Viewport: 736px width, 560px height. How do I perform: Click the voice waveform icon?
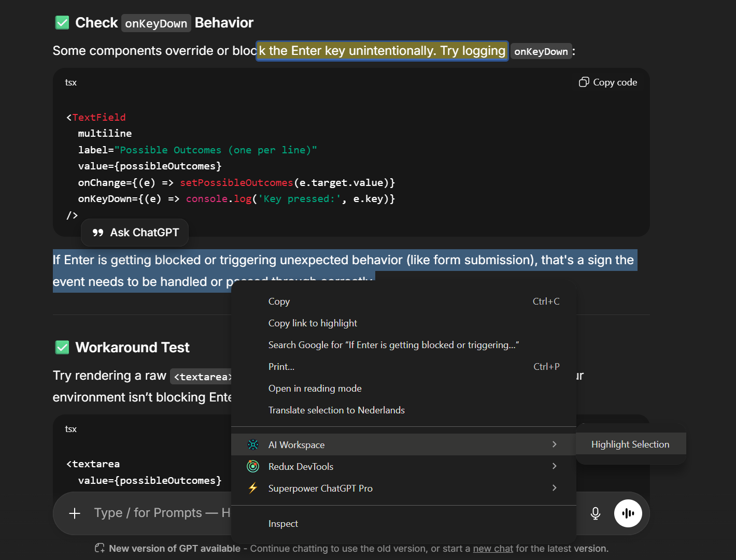628,513
